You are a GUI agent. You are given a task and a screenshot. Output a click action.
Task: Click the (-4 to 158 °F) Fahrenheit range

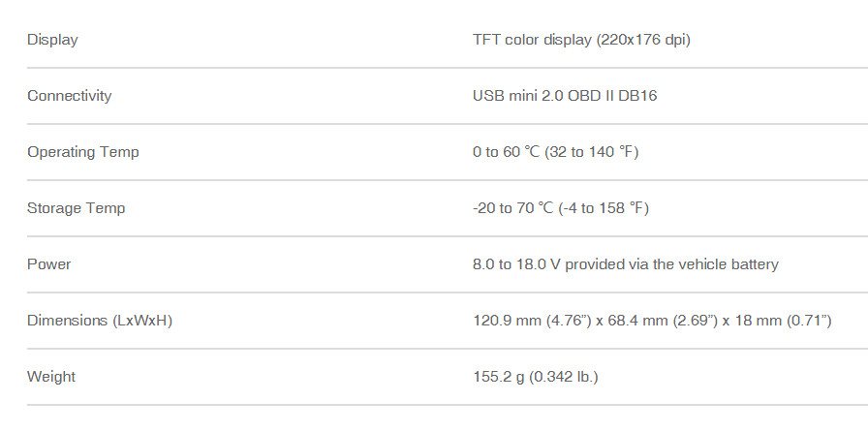605,208
